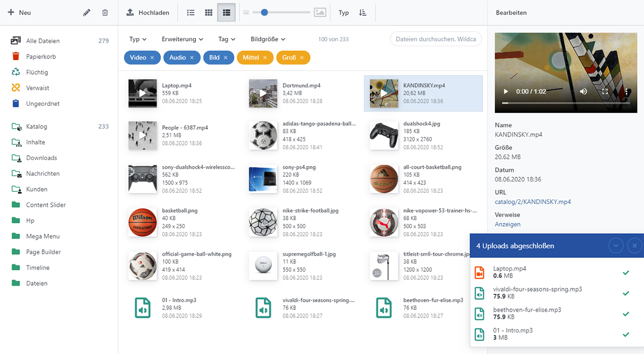
Task: Open the Tag filter menu
Action: pyautogui.click(x=225, y=39)
